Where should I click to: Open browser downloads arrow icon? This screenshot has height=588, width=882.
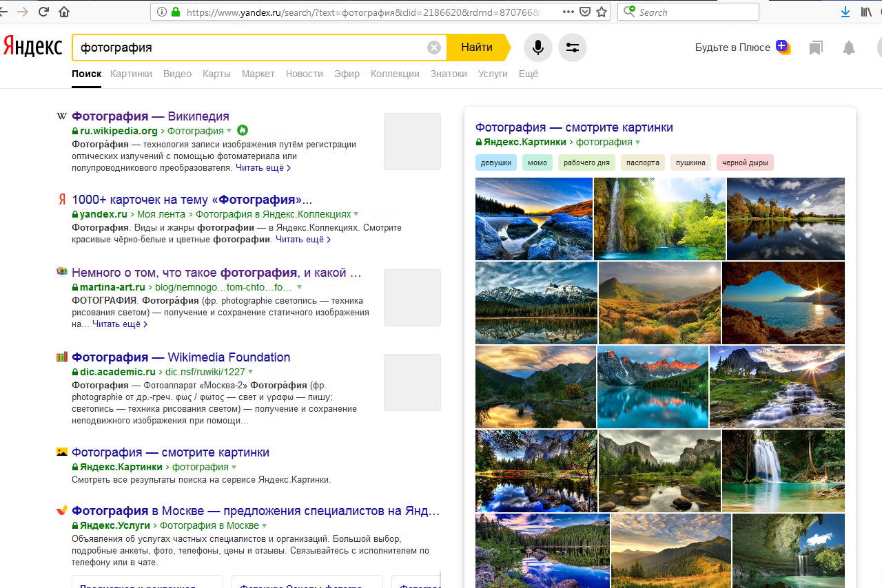pyautogui.click(x=845, y=12)
